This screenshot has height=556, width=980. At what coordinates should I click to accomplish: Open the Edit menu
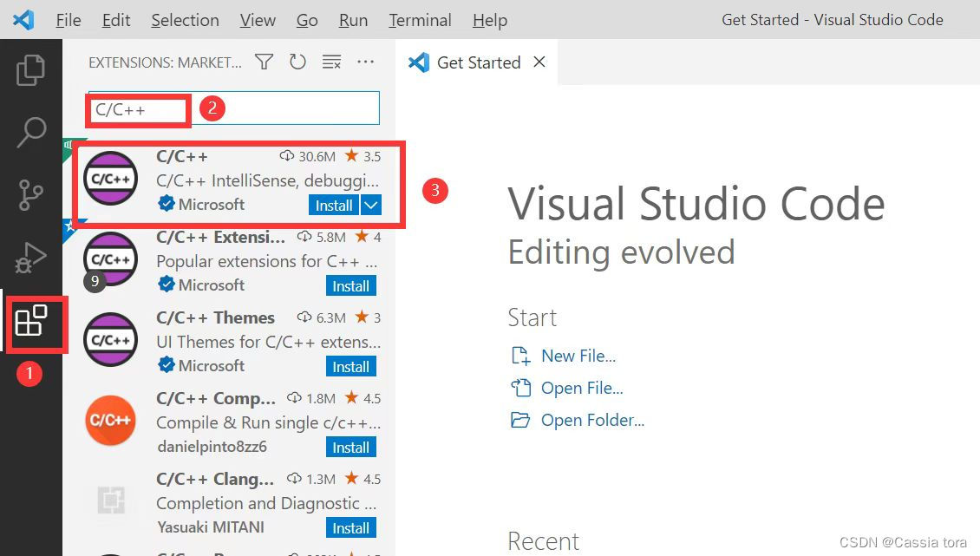click(116, 20)
